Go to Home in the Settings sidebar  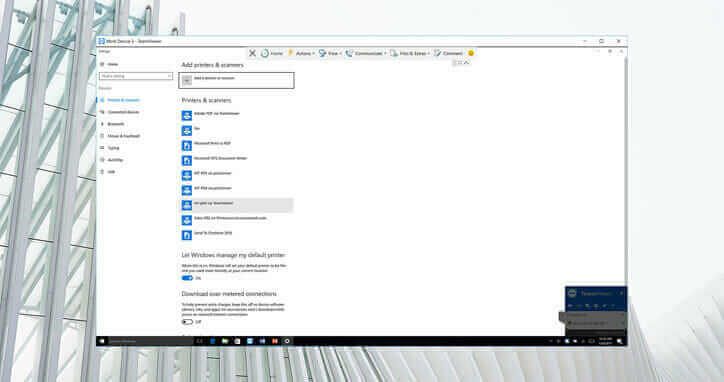pyautogui.click(x=110, y=64)
